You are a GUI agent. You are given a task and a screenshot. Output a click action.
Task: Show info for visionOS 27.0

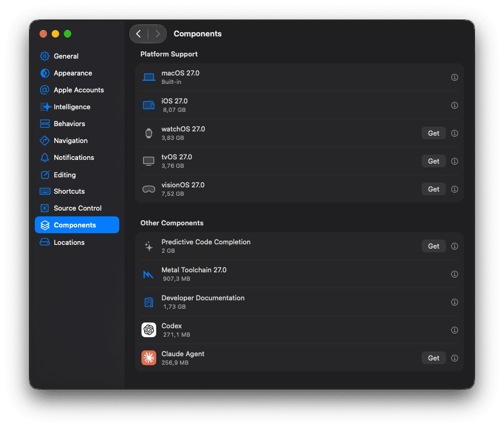click(x=454, y=189)
